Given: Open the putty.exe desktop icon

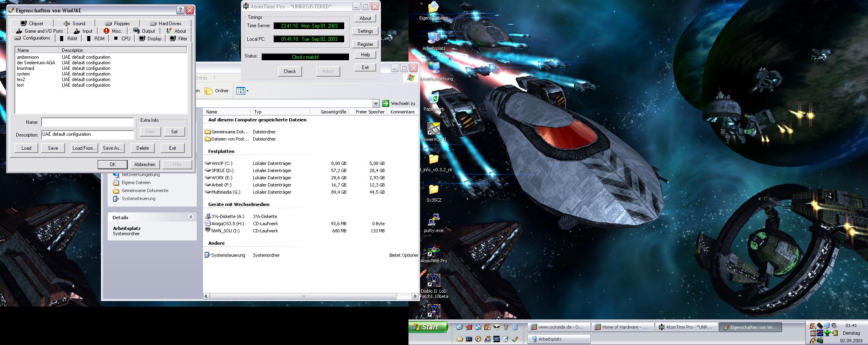Looking at the screenshot, I should pos(434,220).
